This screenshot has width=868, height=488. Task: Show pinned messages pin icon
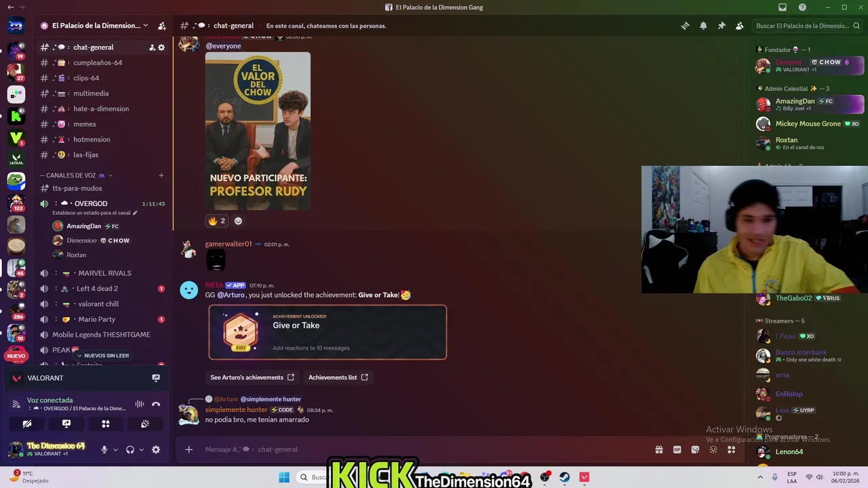(x=722, y=26)
